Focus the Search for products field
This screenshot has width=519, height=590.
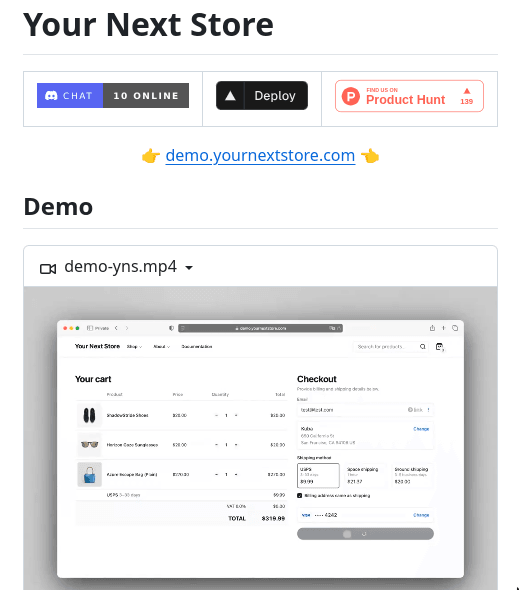(390, 347)
